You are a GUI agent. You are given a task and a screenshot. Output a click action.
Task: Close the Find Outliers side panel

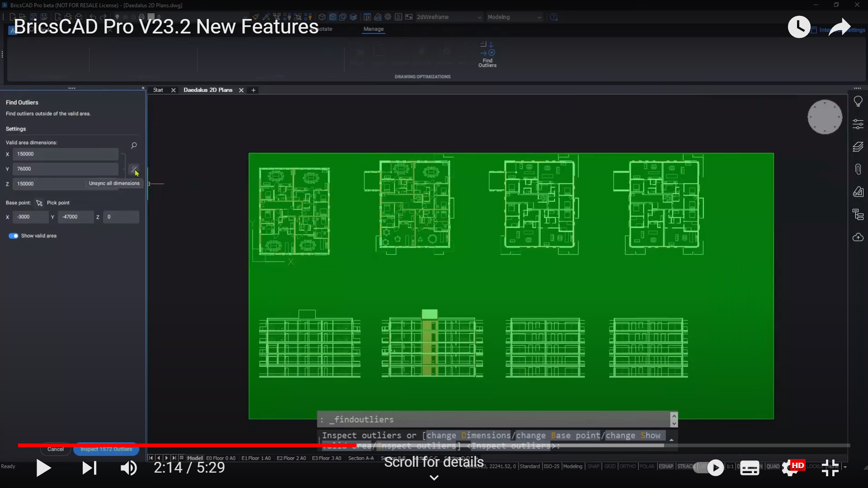click(x=143, y=88)
